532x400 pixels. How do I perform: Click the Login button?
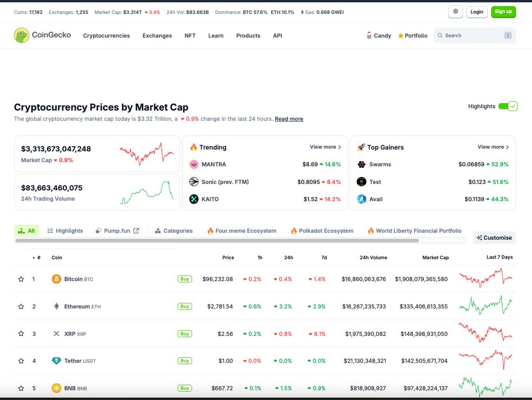click(477, 12)
